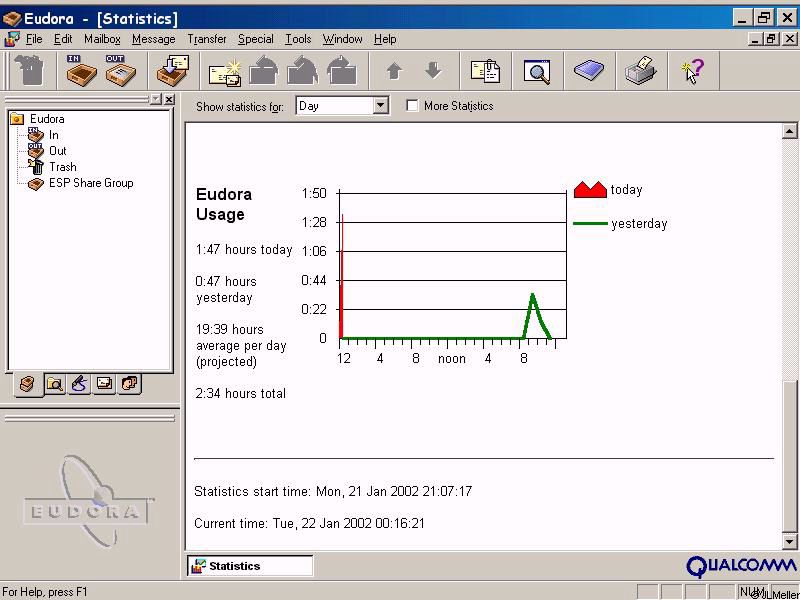Click the Delete message trash can toolbar icon

(30, 71)
